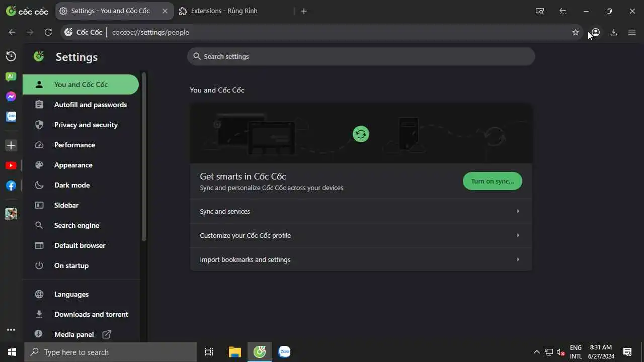This screenshot has height=362, width=644.
Task: Open the AI chat sidebar icon
Action: coord(11,76)
